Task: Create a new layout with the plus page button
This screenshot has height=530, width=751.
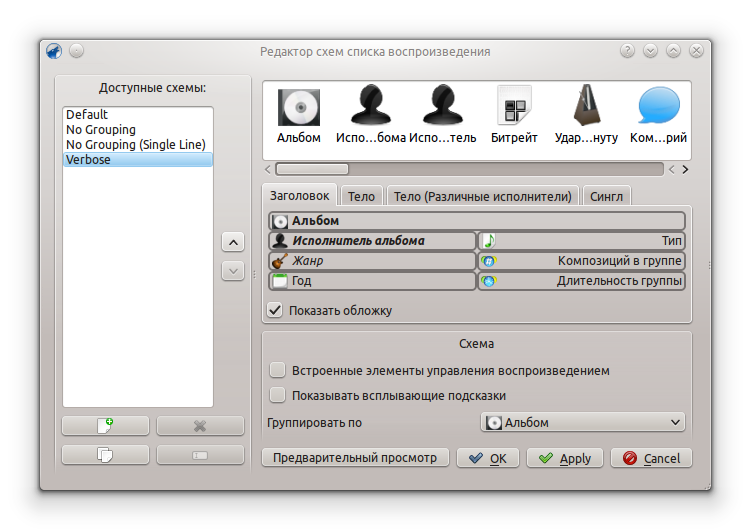Action: coord(105,425)
